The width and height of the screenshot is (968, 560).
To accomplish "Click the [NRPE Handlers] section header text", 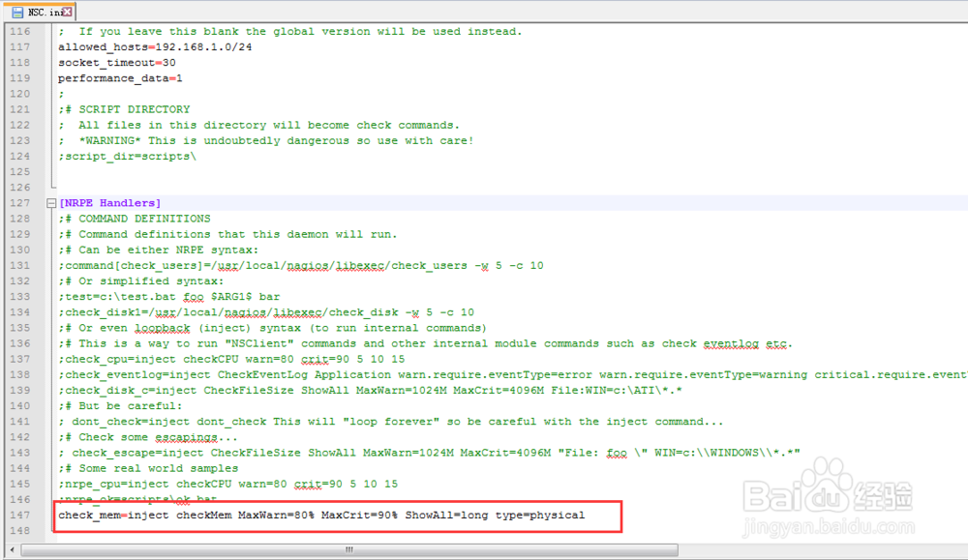I will (106, 202).
